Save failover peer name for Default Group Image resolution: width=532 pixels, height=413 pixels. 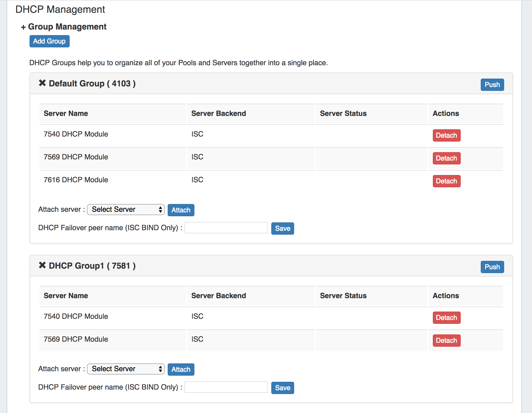tap(282, 229)
